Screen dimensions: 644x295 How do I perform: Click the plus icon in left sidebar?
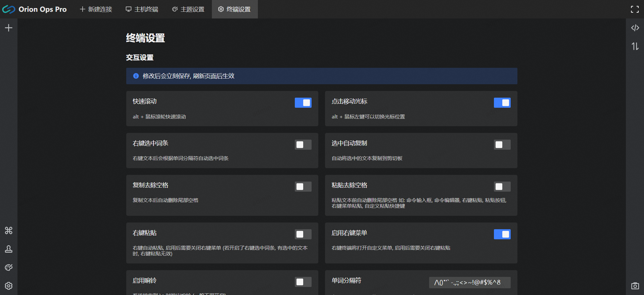click(9, 28)
